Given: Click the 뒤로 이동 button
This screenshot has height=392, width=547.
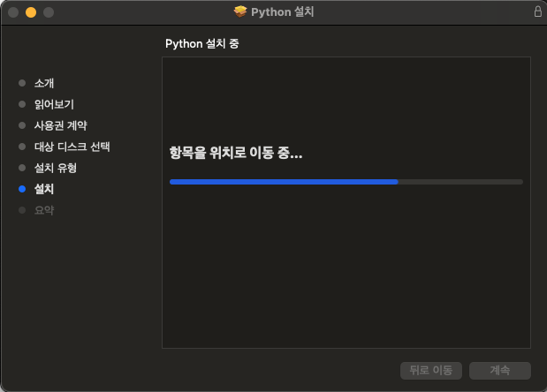Looking at the screenshot, I should (431, 371).
